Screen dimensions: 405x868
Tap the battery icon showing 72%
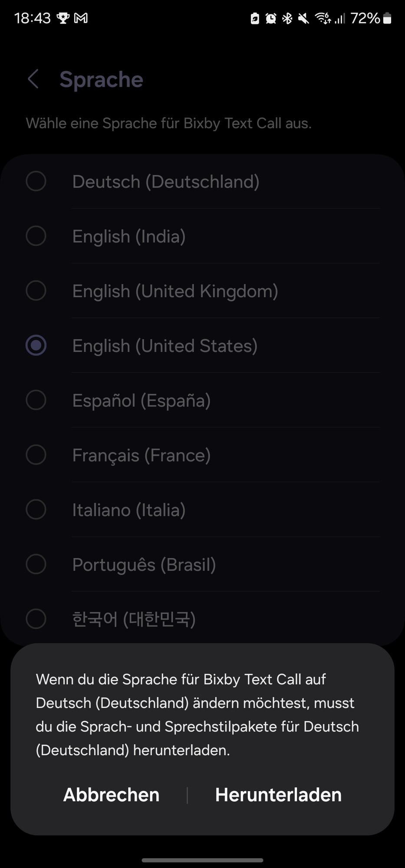[x=387, y=18]
